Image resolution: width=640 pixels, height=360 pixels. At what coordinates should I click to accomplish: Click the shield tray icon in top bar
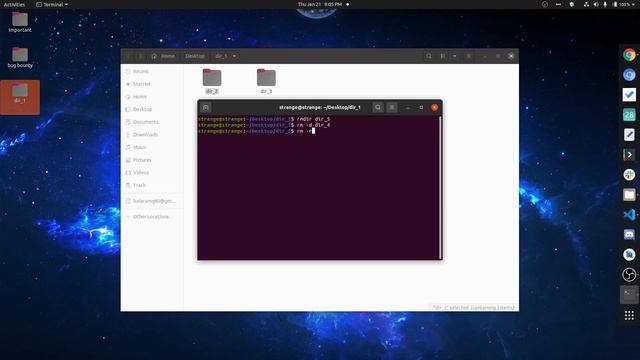(572, 4)
